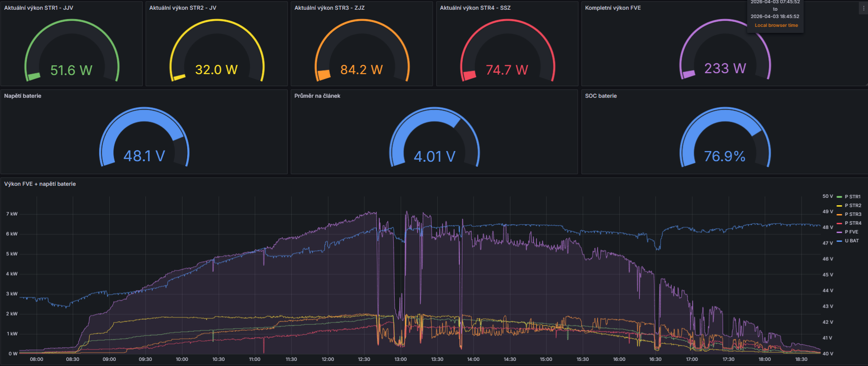868x366 pixels.
Task: Open the SOC baterie panel title
Action: click(601, 96)
